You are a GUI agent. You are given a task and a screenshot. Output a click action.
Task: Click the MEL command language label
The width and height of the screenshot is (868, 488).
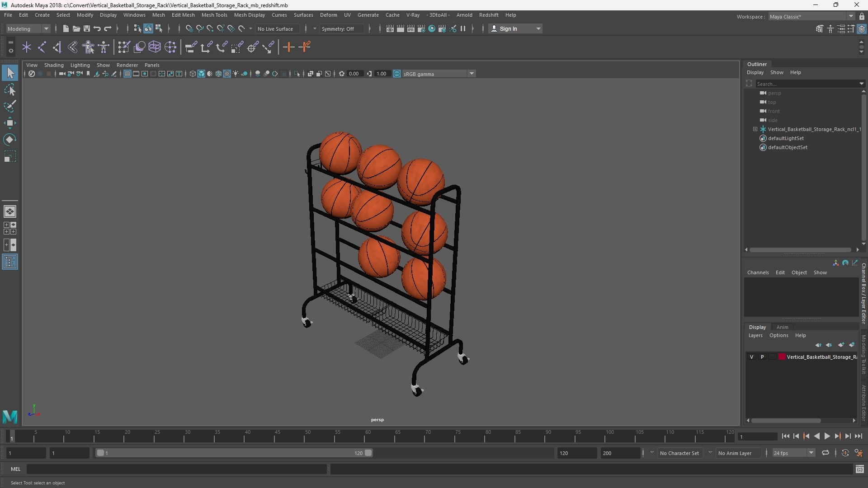(x=15, y=469)
